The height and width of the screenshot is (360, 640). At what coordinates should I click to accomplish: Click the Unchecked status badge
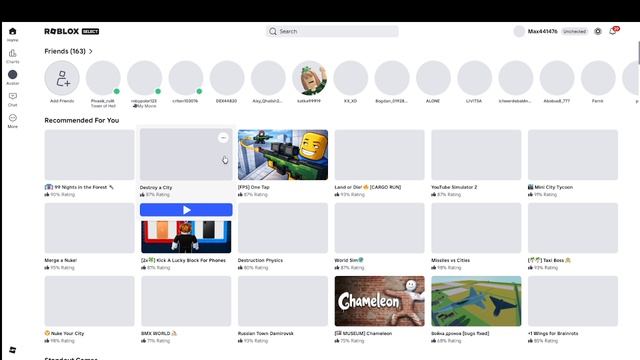(574, 31)
